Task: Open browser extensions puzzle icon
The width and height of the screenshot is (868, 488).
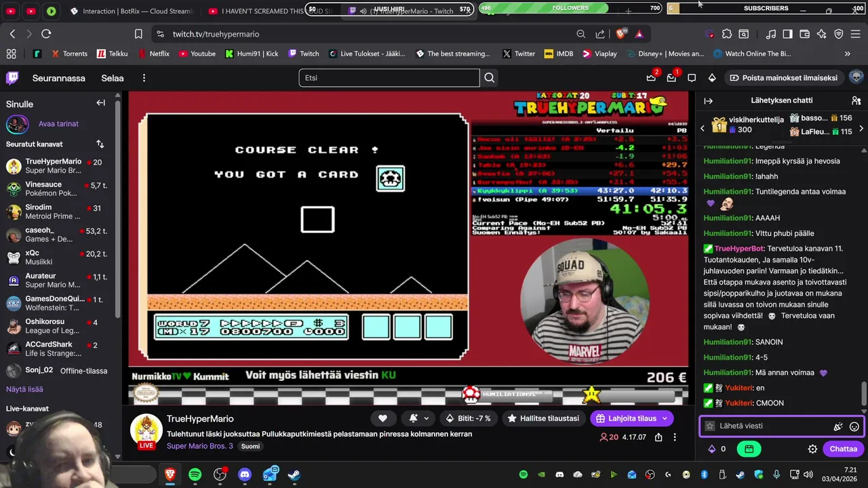Action: coord(727,34)
